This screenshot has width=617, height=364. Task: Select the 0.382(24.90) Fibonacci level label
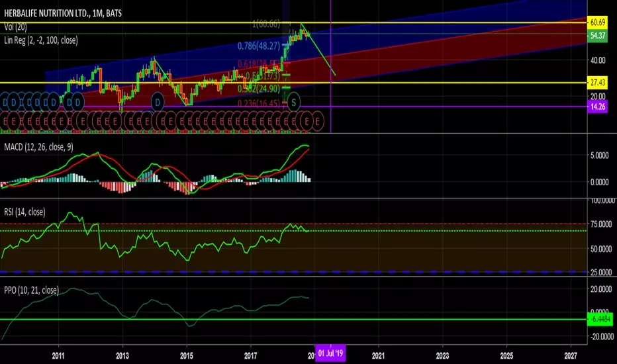259,89
